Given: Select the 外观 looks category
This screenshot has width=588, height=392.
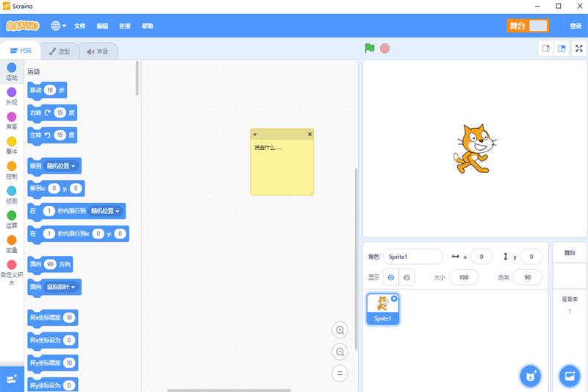Looking at the screenshot, I should pyautogui.click(x=12, y=96).
